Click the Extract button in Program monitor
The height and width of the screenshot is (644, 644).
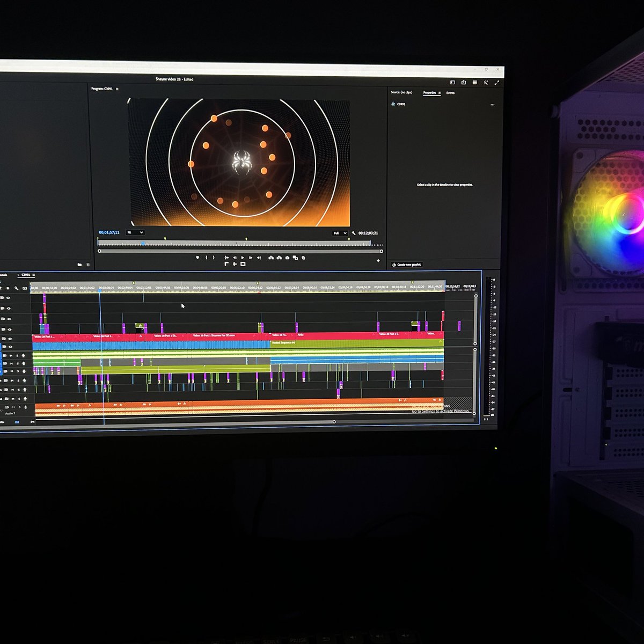click(x=279, y=258)
